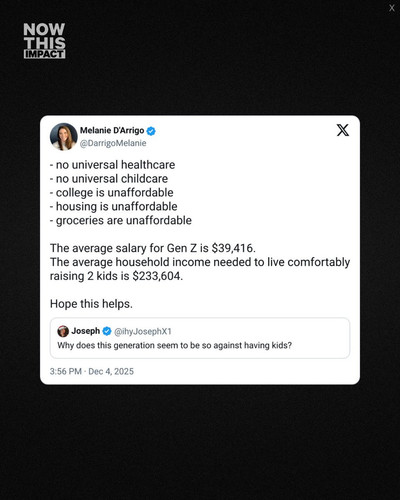Open the quoted tweet about having kids
The width and height of the screenshot is (400, 500).
[200, 338]
